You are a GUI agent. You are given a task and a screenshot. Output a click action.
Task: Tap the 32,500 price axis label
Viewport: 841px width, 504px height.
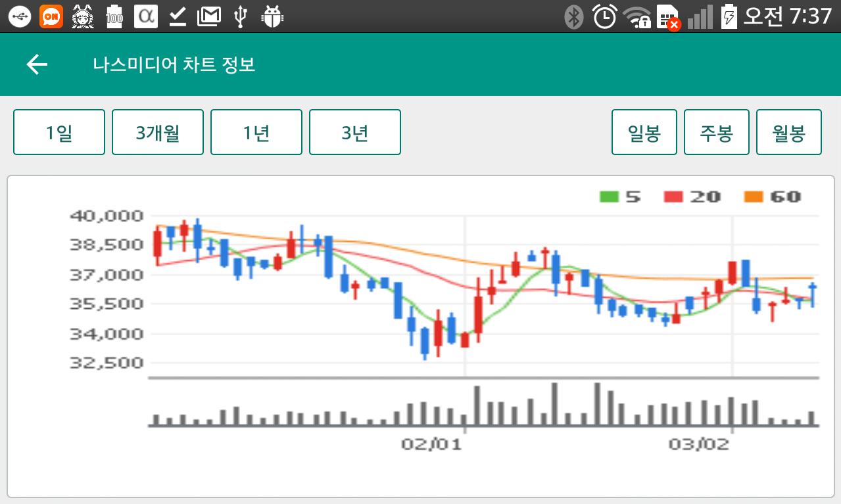click(107, 363)
